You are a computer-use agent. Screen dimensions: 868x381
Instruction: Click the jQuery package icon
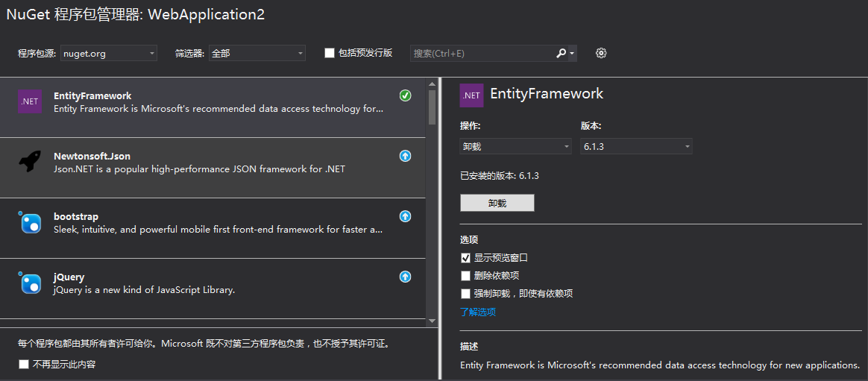coord(30,283)
